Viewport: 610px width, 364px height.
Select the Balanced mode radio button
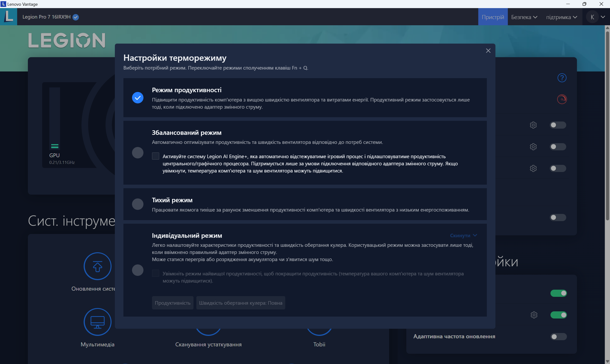coord(137,152)
